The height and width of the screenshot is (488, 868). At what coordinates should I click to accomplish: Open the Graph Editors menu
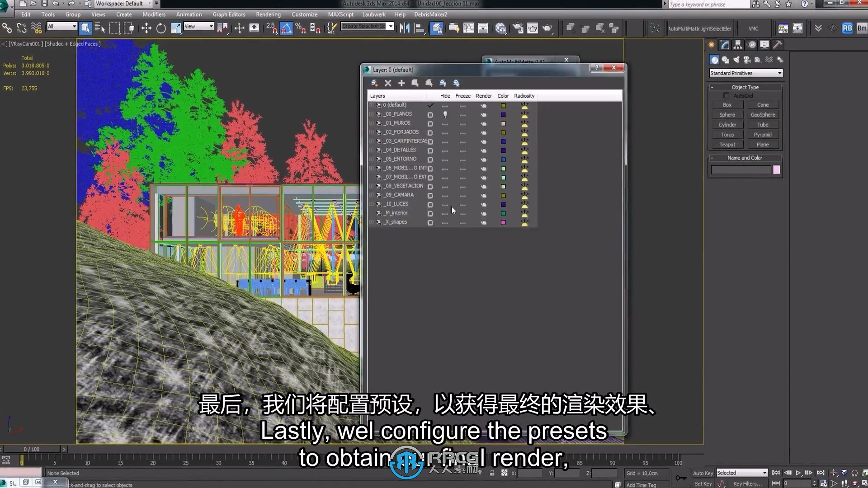tap(229, 14)
